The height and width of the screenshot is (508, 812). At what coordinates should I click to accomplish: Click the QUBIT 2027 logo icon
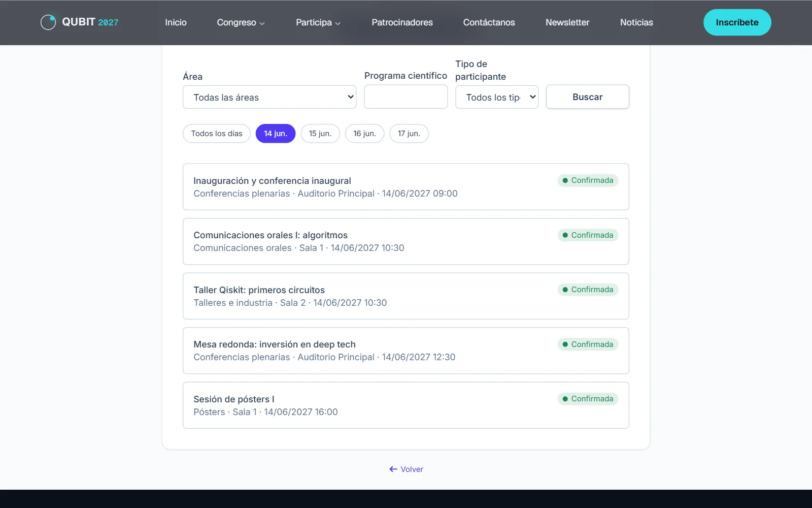coord(48,22)
